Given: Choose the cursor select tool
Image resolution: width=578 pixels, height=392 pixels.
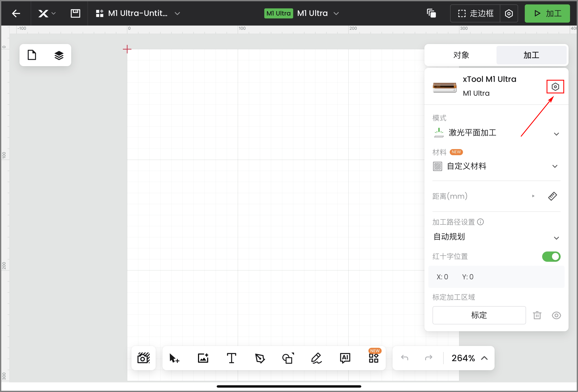Looking at the screenshot, I should (174, 358).
